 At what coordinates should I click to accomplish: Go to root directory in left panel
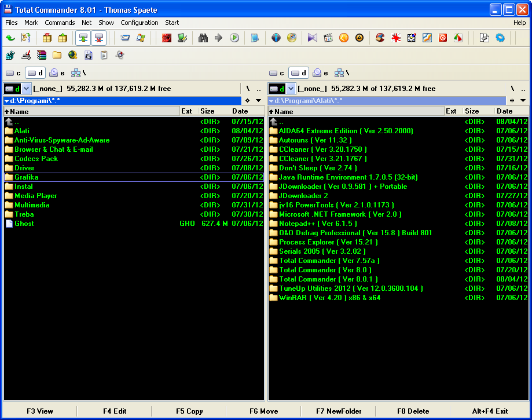tap(248, 89)
